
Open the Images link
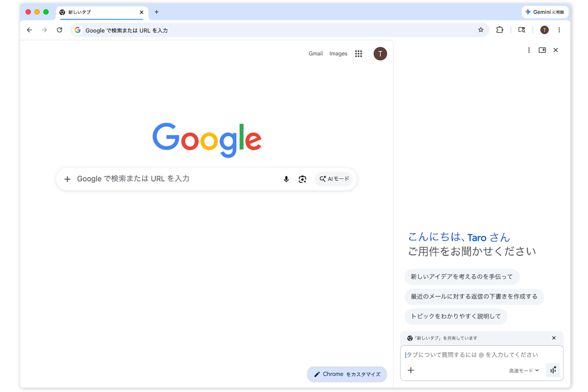[338, 54]
